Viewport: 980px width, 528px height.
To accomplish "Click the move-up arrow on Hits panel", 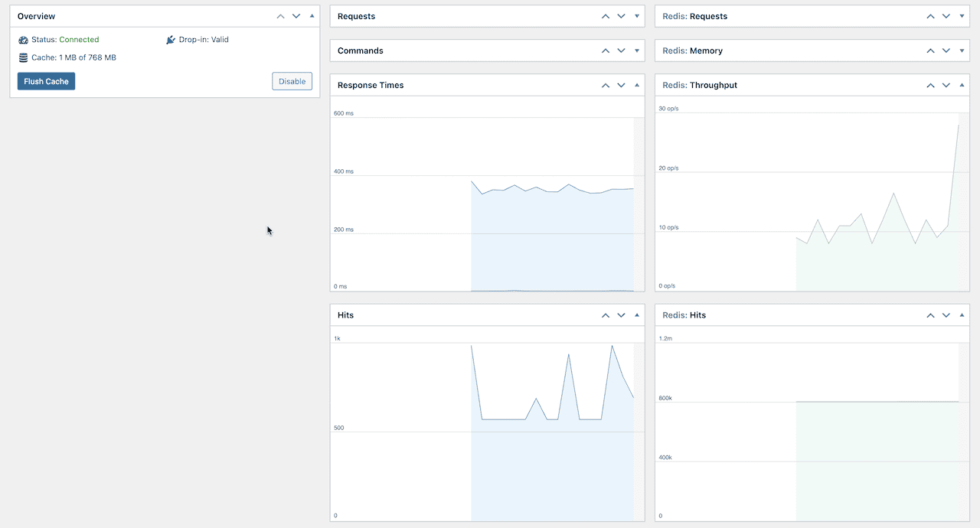I will [x=605, y=315].
